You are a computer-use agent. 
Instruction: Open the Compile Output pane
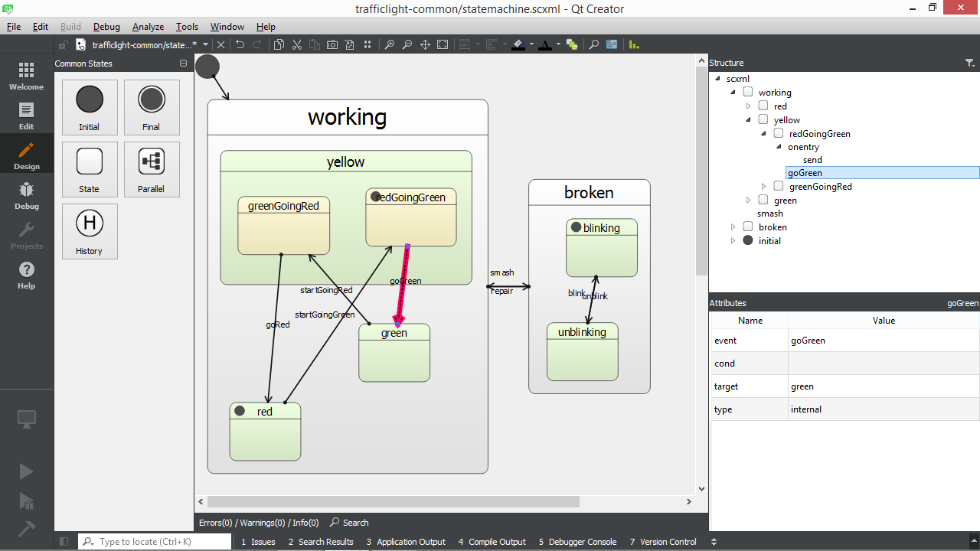[x=492, y=542]
